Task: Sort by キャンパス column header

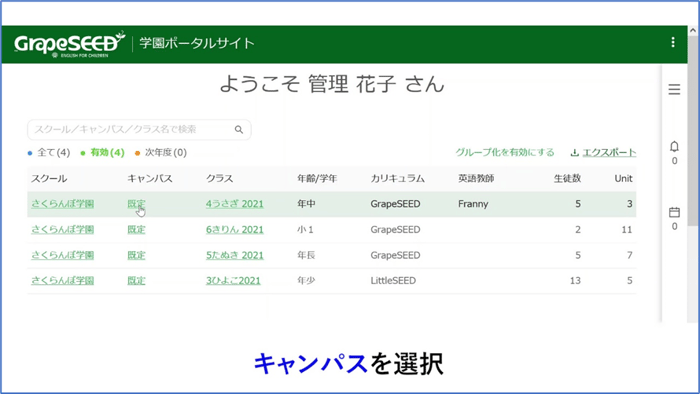Action: 150,178
